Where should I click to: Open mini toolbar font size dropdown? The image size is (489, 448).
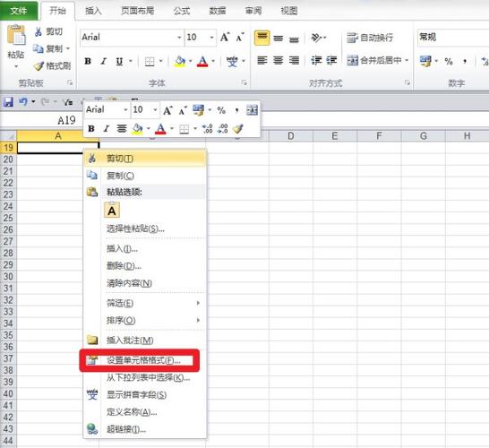(x=155, y=110)
